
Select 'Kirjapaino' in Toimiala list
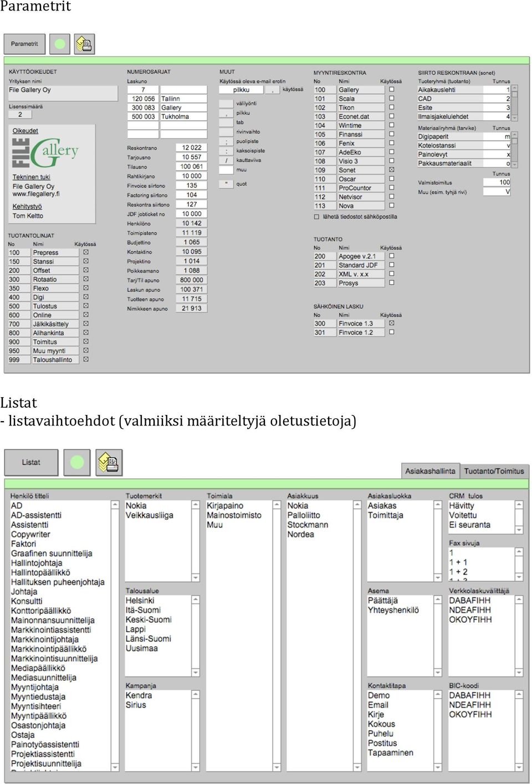(225, 505)
